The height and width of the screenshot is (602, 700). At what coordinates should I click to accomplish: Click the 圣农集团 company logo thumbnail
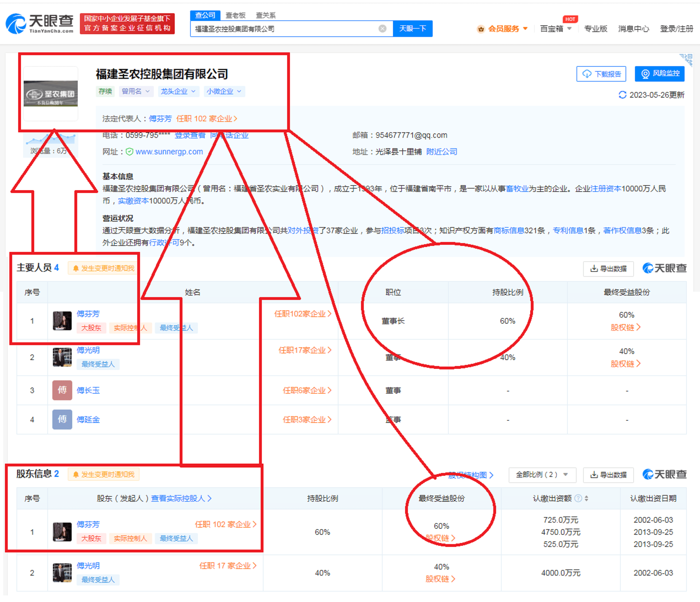click(51, 93)
